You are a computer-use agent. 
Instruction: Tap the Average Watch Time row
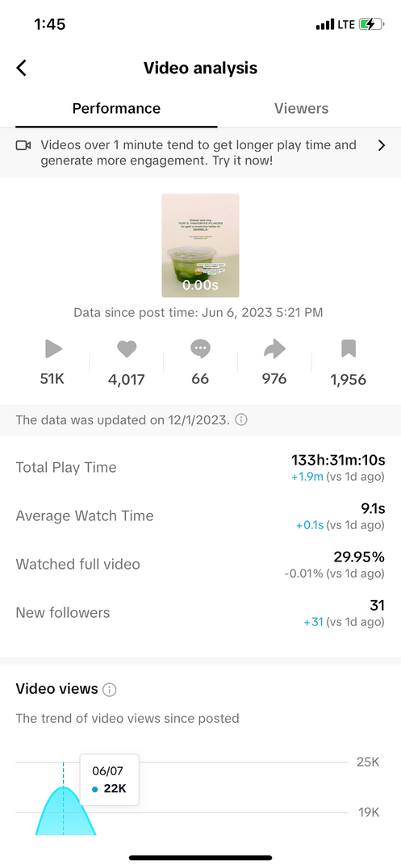click(200, 516)
